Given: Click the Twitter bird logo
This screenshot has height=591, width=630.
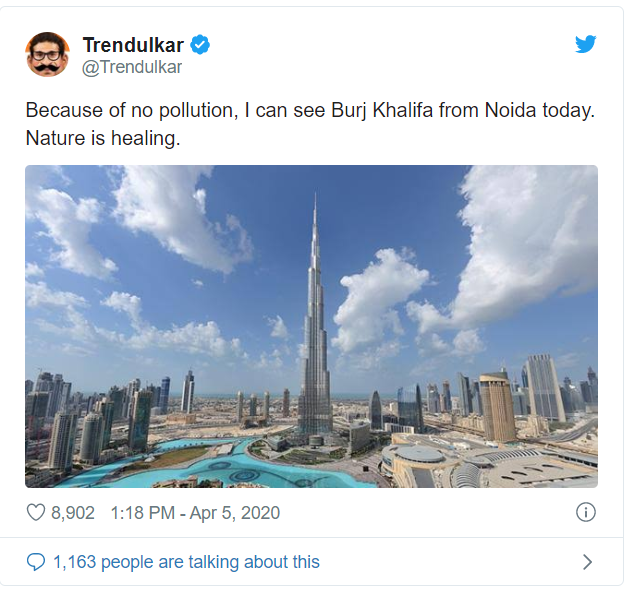Looking at the screenshot, I should (x=585, y=45).
